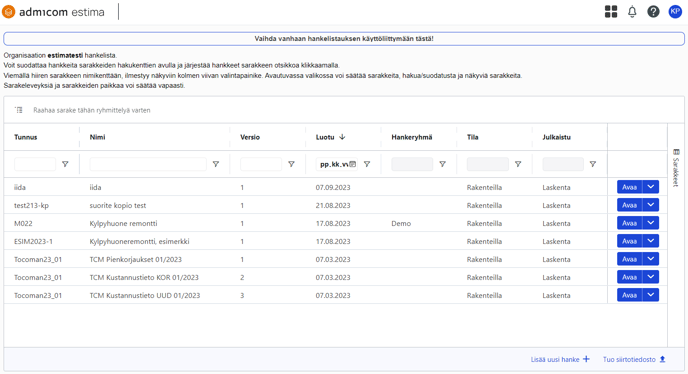Open the help question mark icon
Image resolution: width=688 pixels, height=374 pixels.
(x=653, y=12)
